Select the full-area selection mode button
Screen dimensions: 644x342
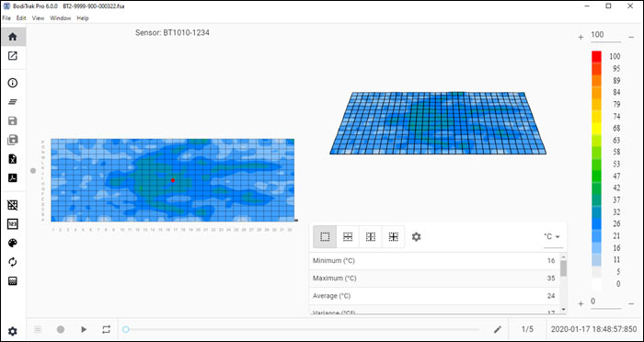(325, 237)
